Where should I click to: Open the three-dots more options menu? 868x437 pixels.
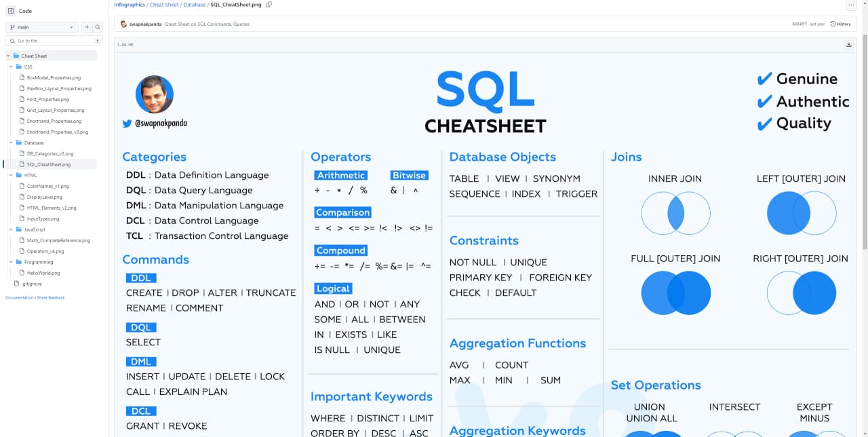tap(851, 5)
